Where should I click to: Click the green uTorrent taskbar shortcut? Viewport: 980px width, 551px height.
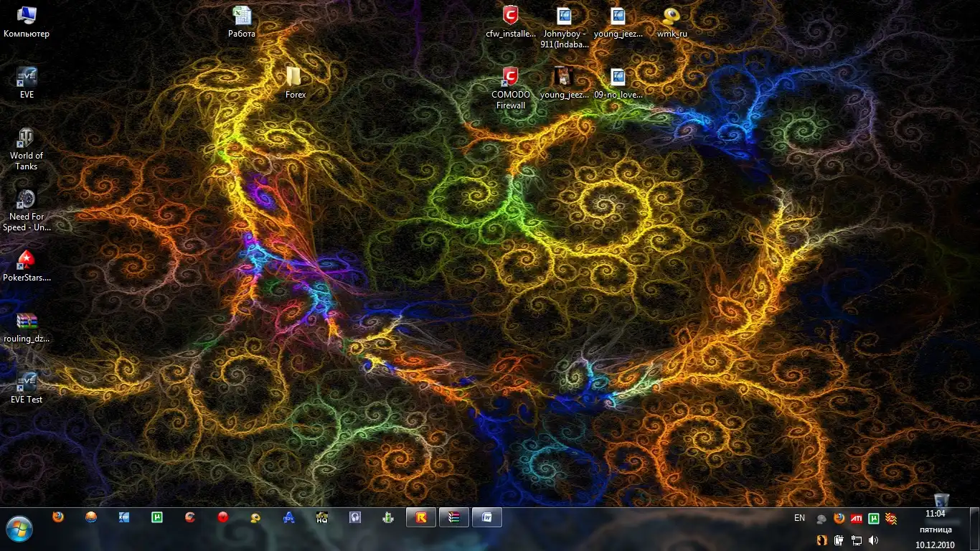(x=157, y=517)
